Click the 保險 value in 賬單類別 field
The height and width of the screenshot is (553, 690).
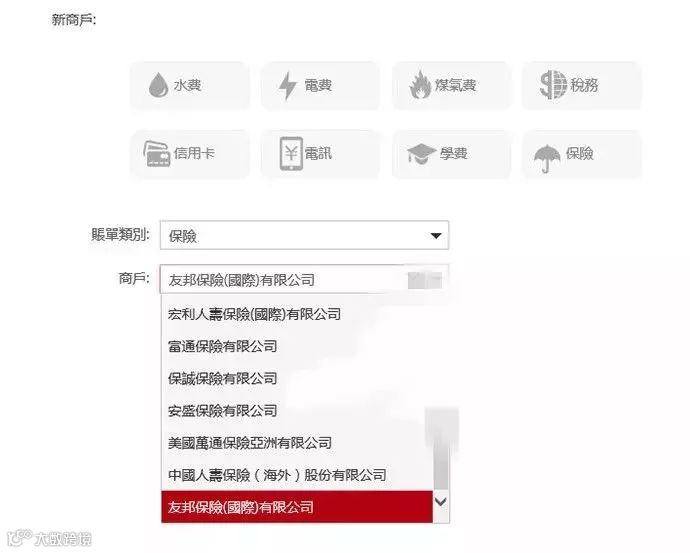pyautogui.click(x=183, y=236)
